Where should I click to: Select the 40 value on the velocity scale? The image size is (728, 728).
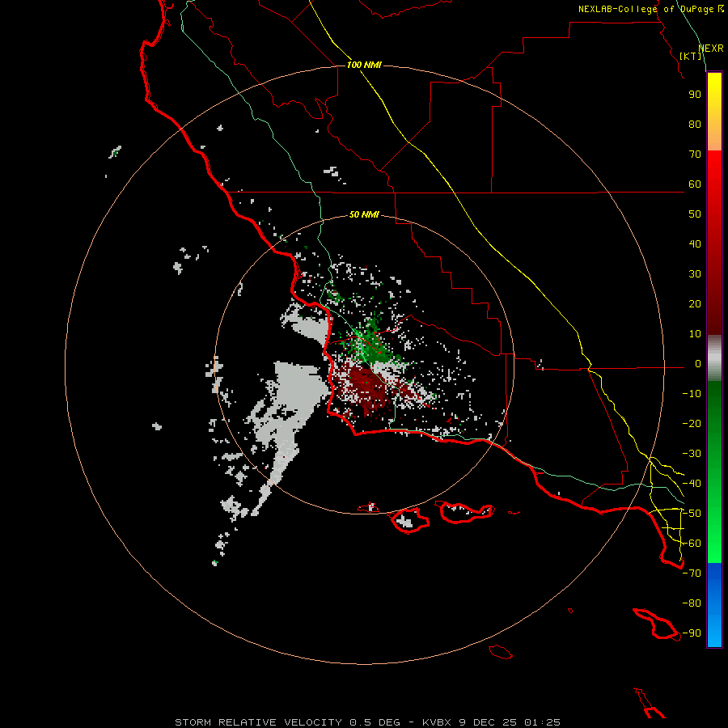pos(695,244)
